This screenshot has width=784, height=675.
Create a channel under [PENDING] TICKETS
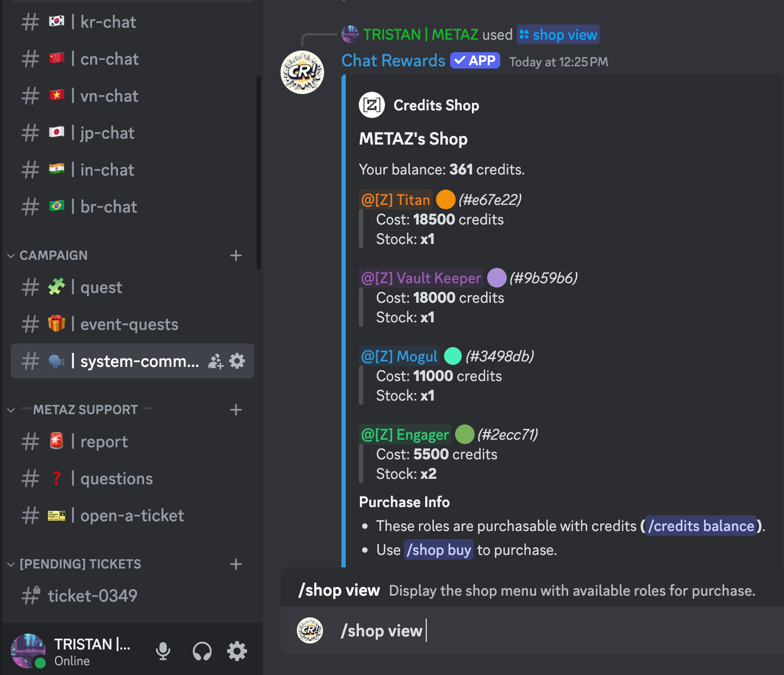coord(236,564)
